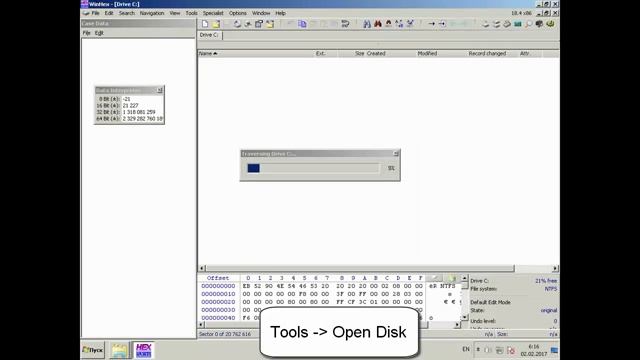Open the Tools menu
This screenshot has height=360, width=640.
[x=191, y=13]
